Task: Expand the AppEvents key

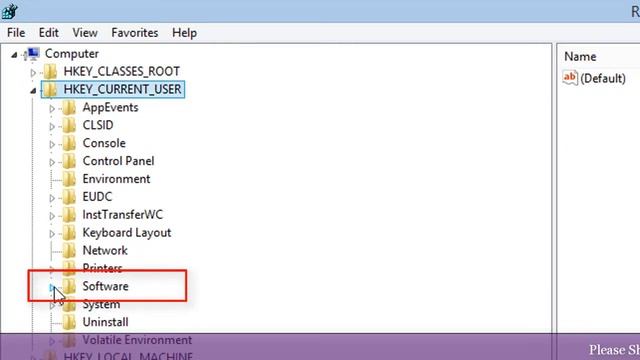Action: point(52,109)
